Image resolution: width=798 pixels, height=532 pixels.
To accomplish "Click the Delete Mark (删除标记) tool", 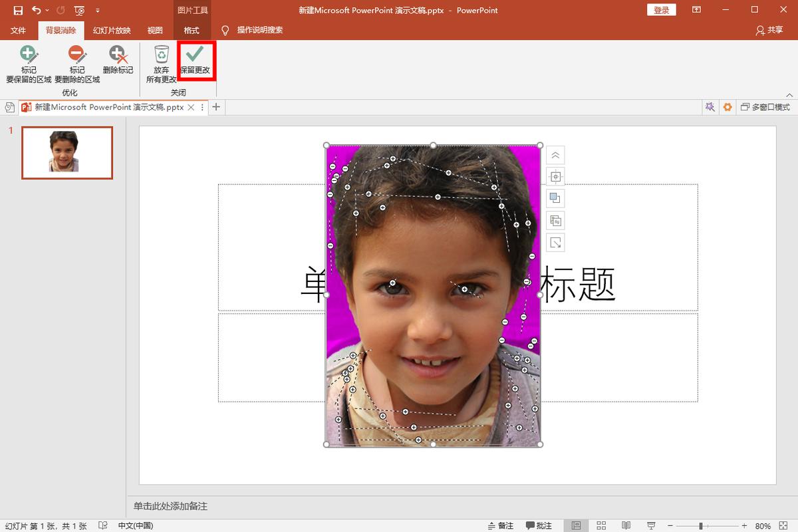I will (118, 61).
